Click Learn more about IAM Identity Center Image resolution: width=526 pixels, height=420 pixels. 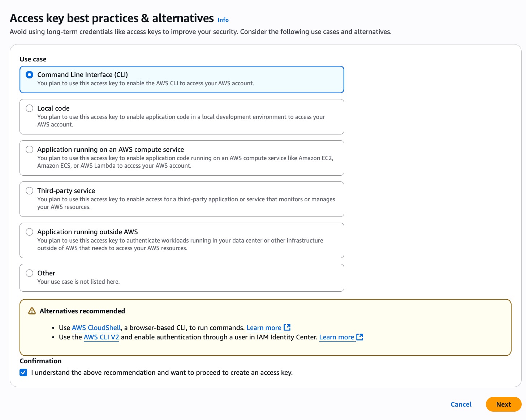(x=336, y=337)
